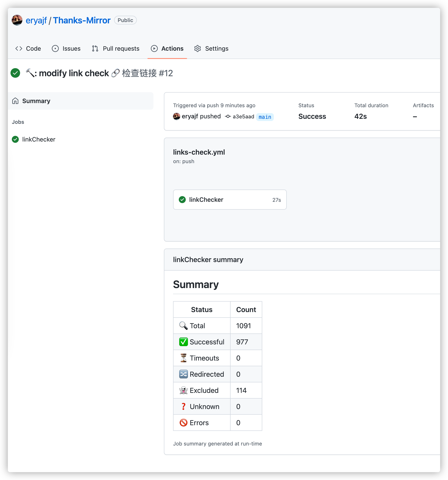Open the linkChecker 27s job card
This screenshot has width=448, height=480.
coord(230,200)
